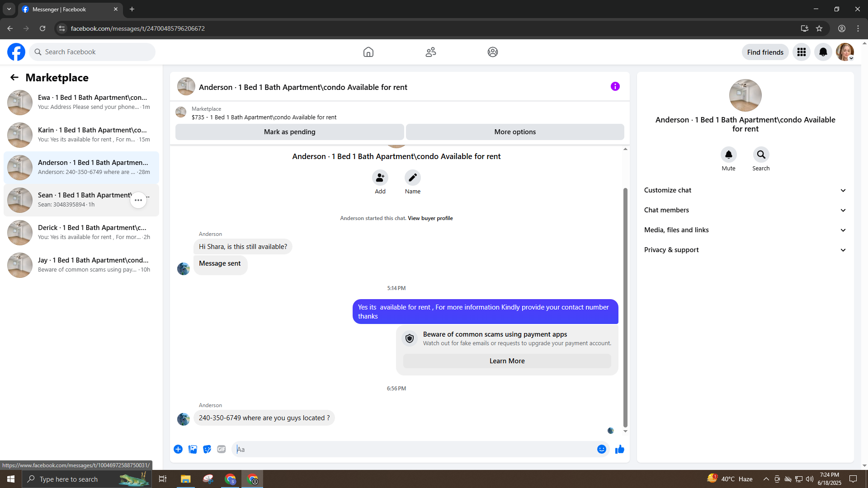Image resolution: width=868 pixels, height=488 pixels.
Task: Click the volume icon in system tray
Action: tap(810, 479)
